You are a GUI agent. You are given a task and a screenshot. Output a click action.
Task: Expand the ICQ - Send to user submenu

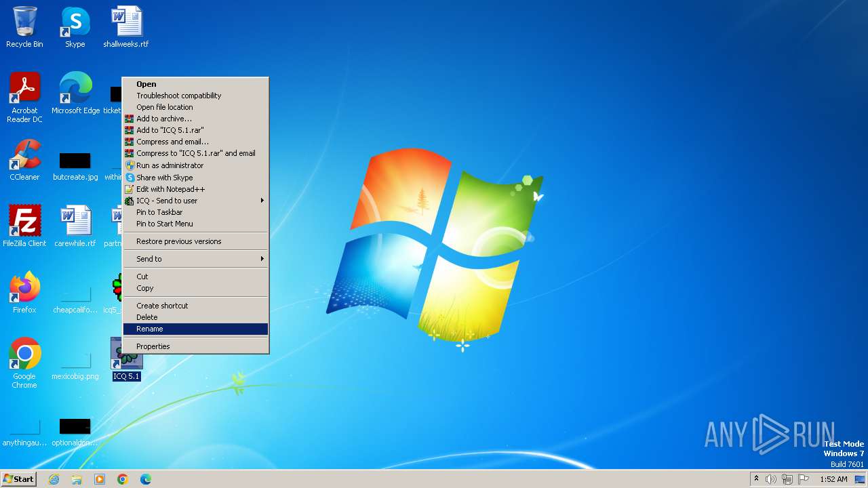(195, 201)
